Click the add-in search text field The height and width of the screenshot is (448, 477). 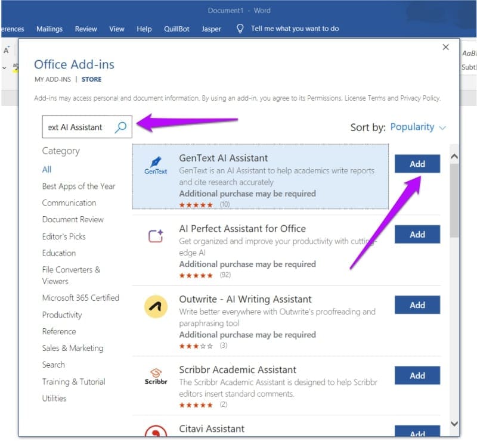pyautogui.click(x=76, y=127)
